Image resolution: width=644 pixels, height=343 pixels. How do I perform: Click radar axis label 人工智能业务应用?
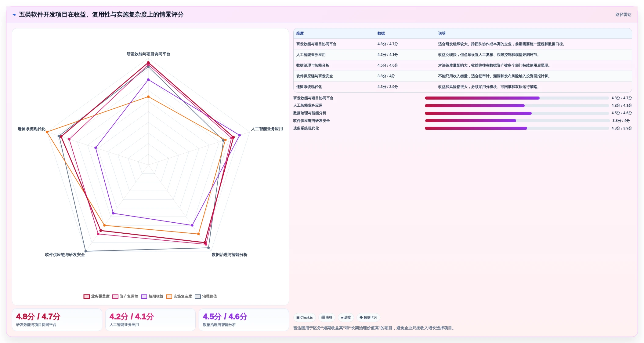tap(267, 129)
